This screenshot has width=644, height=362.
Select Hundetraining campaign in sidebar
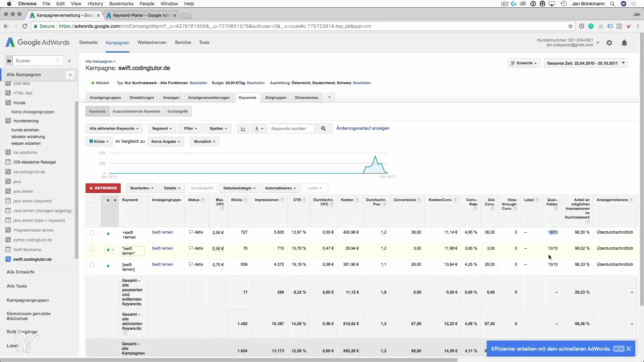click(26, 121)
